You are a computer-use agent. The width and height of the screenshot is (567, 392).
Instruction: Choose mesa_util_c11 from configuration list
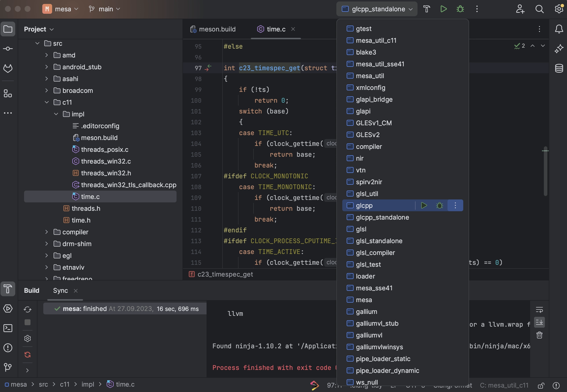[403, 41]
